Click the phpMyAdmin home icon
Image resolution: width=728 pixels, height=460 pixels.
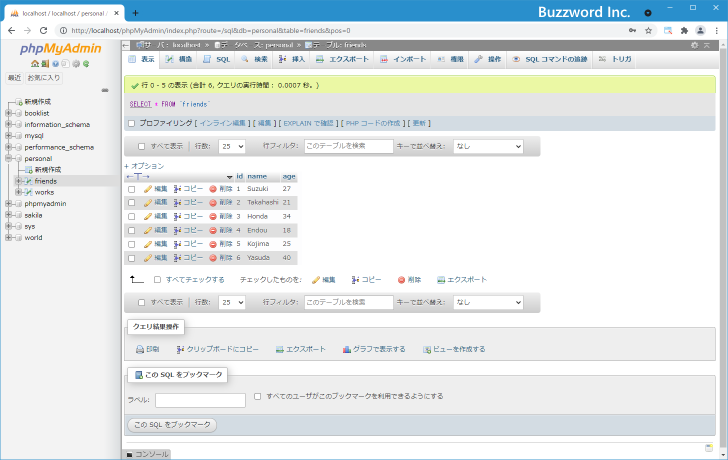pos(35,64)
